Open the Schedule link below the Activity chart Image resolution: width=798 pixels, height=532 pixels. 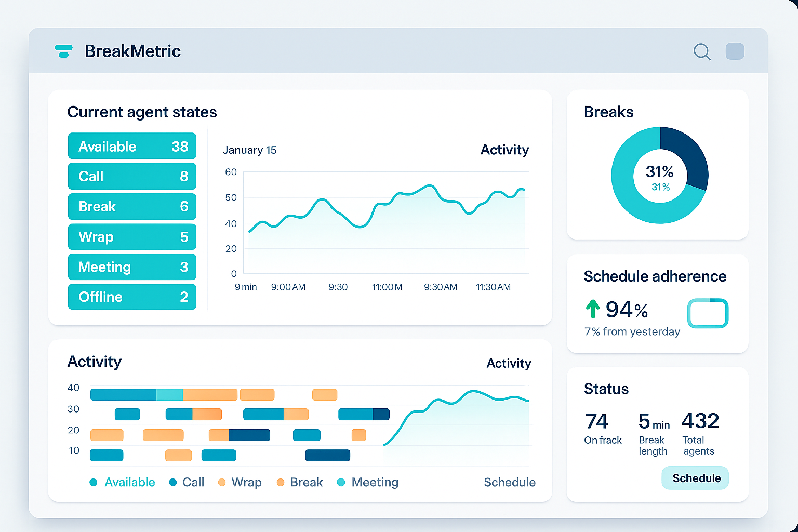tap(510, 482)
